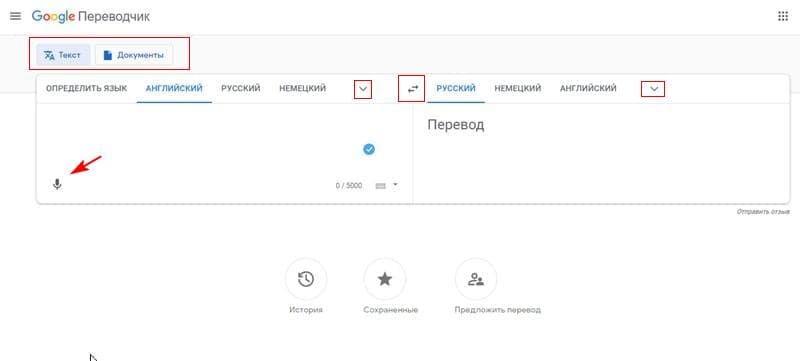Click the blue checkmark badge
The height and width of the screenshot is (361, 800).
[x=369, y=149]
